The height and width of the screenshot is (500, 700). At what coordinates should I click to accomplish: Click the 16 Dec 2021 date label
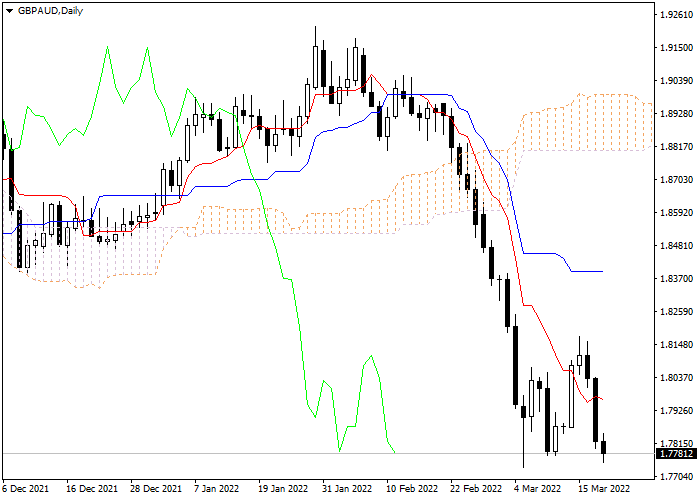[x=92, y=489]
